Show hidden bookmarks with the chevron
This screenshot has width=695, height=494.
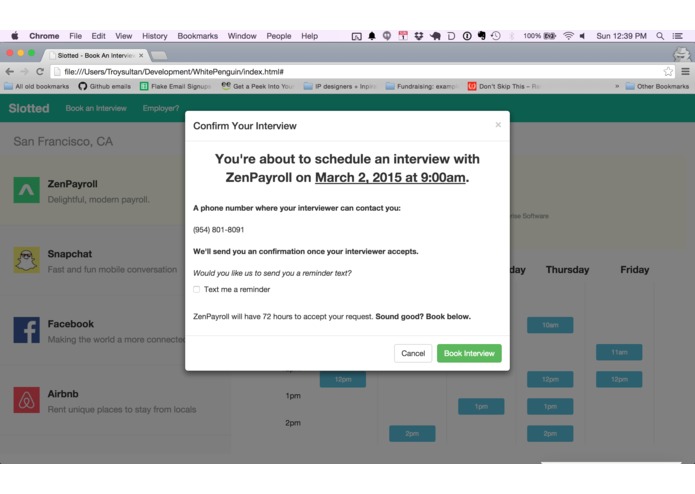(x=617, y=86)
